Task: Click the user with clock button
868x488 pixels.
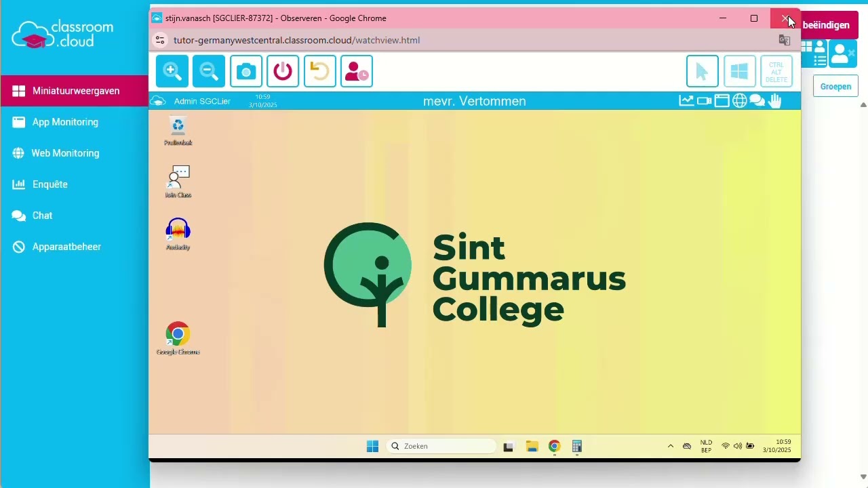Action: 357,71
